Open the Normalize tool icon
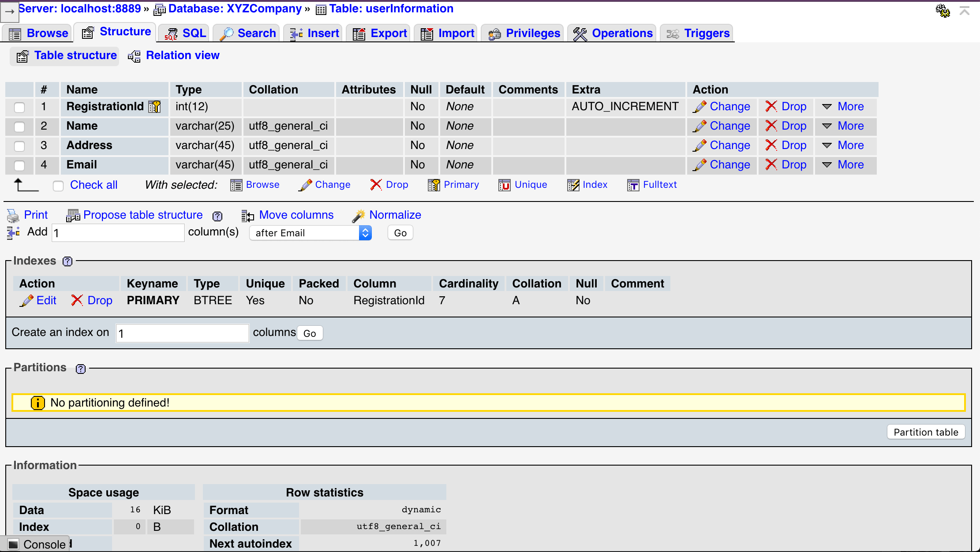The height and width of the screenshot is (552, 980). [x=358, y=215]
